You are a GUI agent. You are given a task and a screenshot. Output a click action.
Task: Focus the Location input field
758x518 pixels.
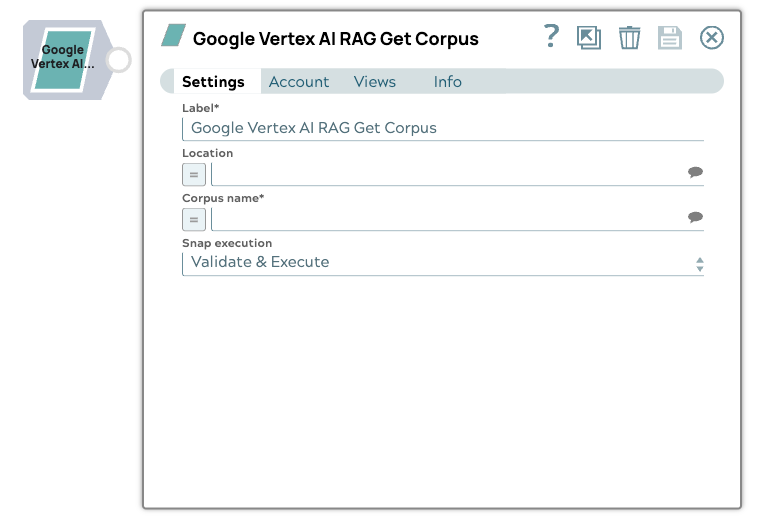point(445,174)
